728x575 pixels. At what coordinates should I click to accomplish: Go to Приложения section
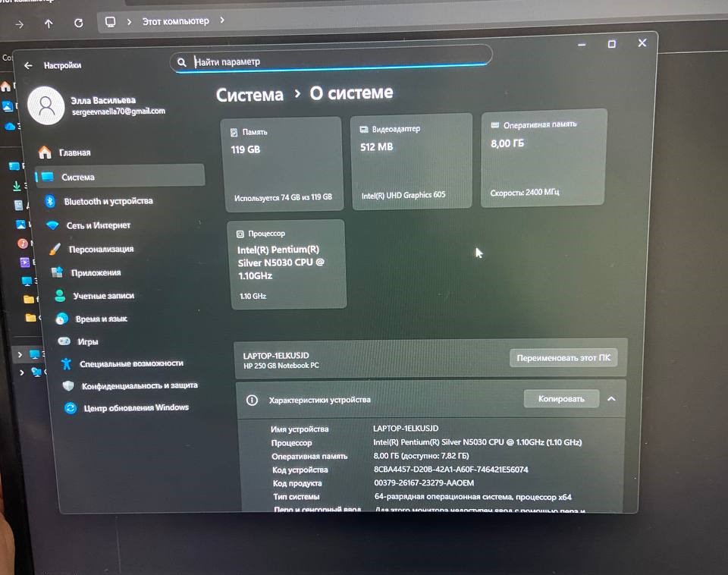(x=96, y=272)
